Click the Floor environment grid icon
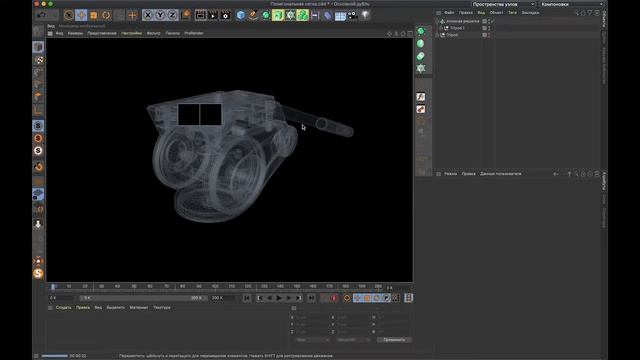The height and width of the screenshot is (360, 640). [340, 16]
